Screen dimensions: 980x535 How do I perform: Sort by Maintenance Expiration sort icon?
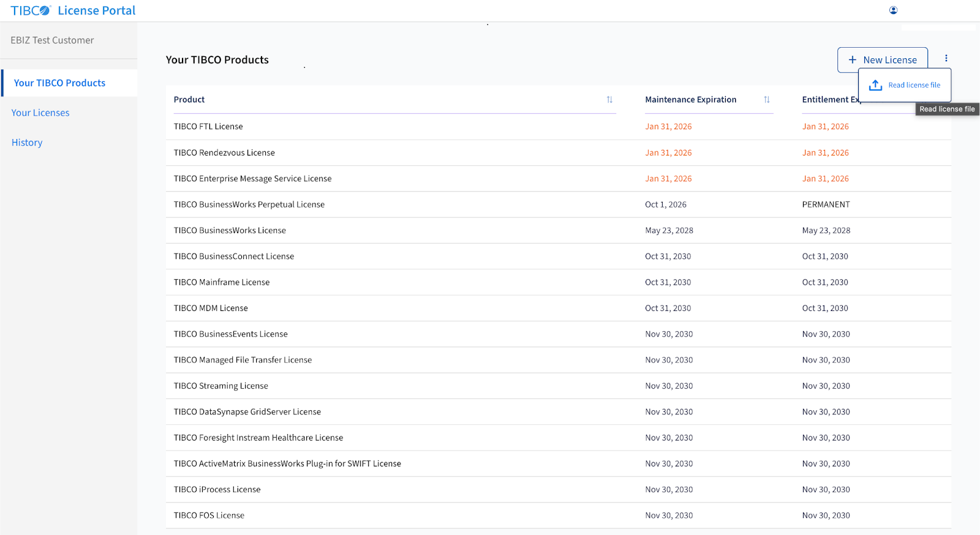pos(766,100)
